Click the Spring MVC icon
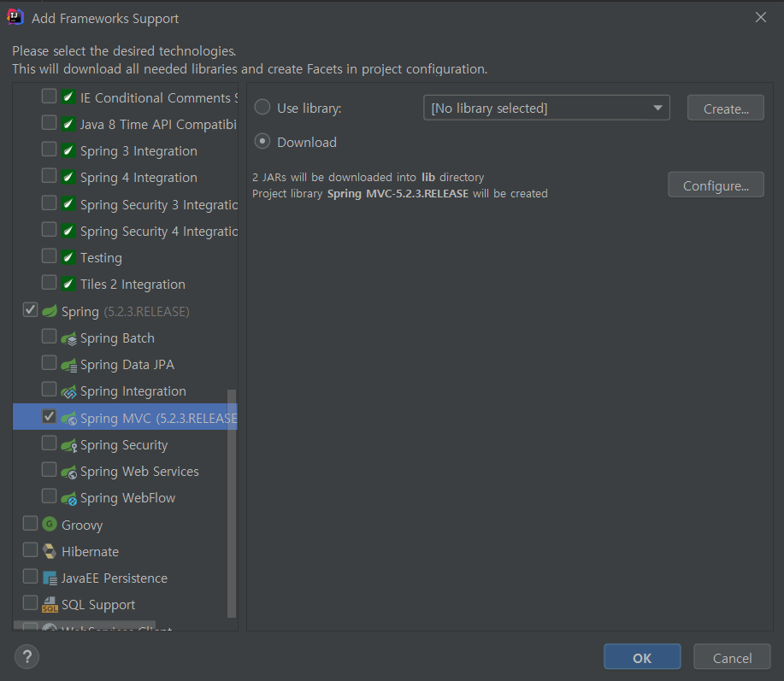Screen dimensions: 784x681 (69, 419)
